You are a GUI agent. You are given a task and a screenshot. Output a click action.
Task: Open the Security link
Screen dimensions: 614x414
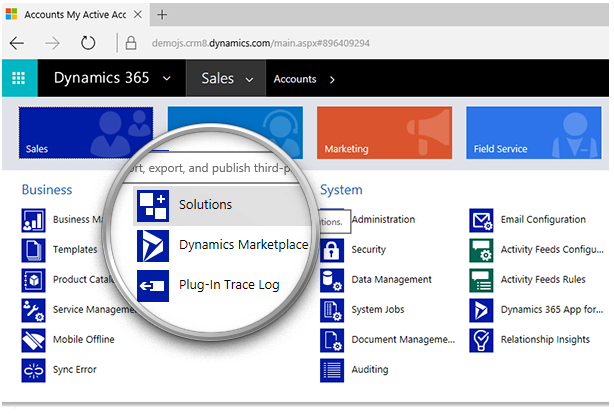pyautogui.click(x=368, y=249)
